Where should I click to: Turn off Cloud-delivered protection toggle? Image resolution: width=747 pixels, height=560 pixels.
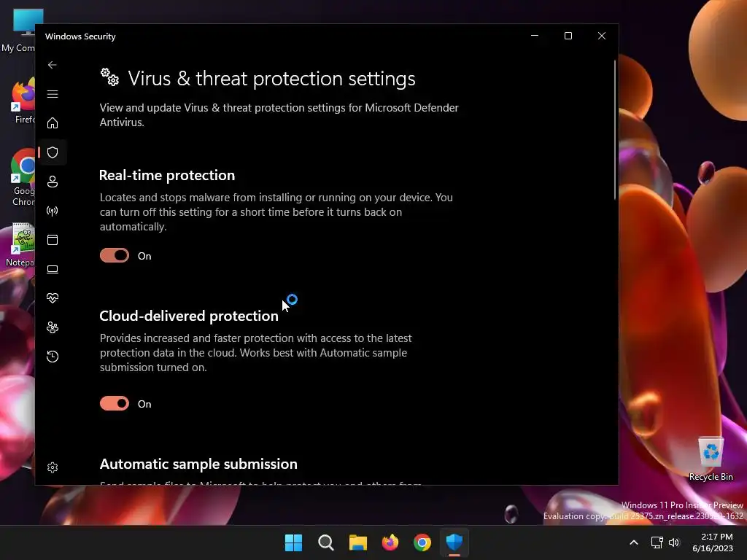[115, 404]
